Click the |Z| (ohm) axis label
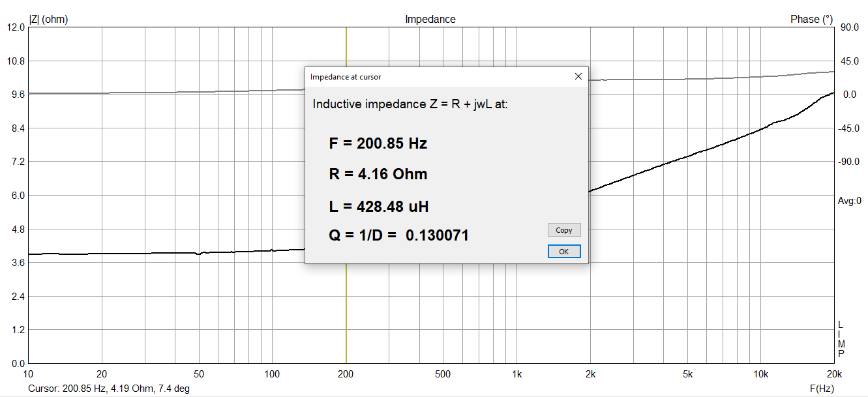 [x=49, y=20]
